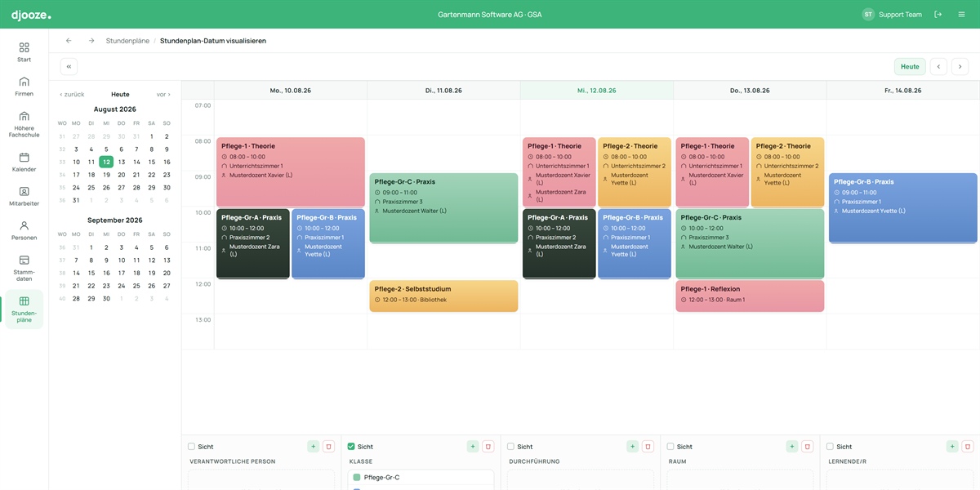The height and width of the screenshot is (490, 980).
Task: Open Wednesday Pflege-2 Theorie lesson
Action: [x=635, y=171]
